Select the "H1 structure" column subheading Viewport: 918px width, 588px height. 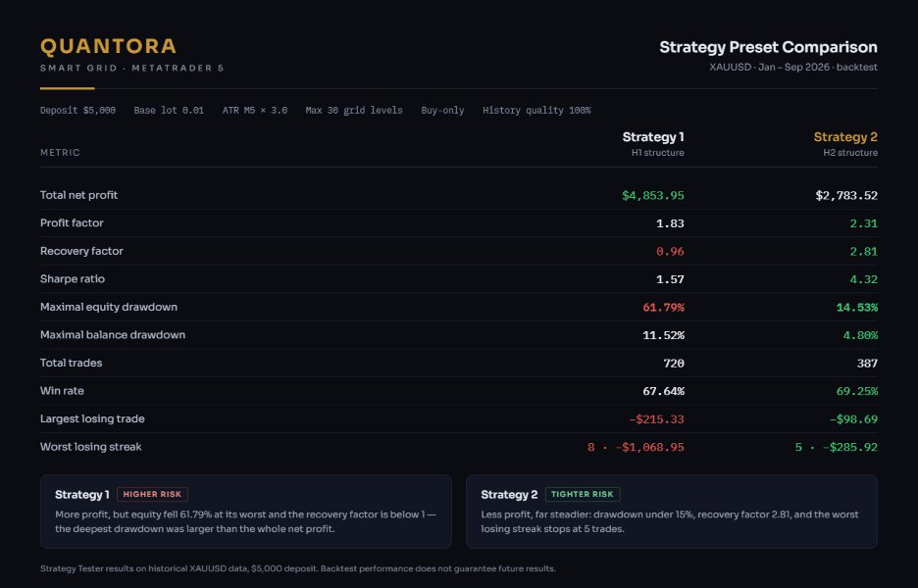tap(657, 153)
